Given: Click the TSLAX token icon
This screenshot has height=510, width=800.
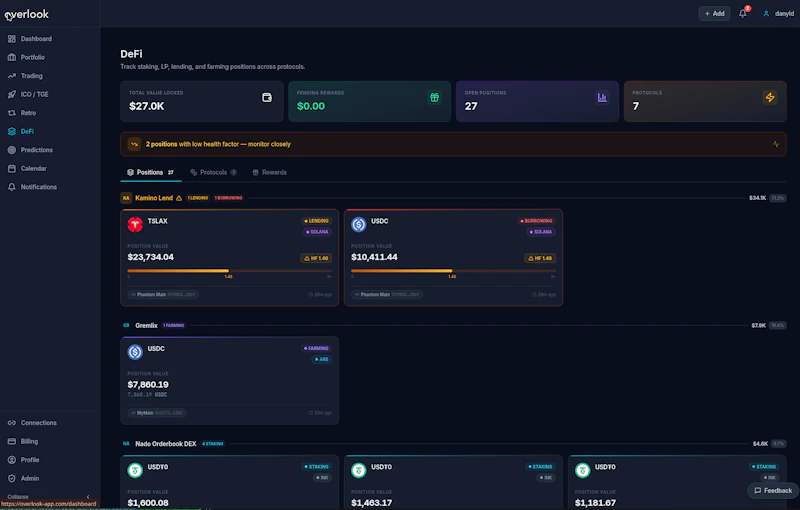Looking at the screenshot, I should point(135,224).
